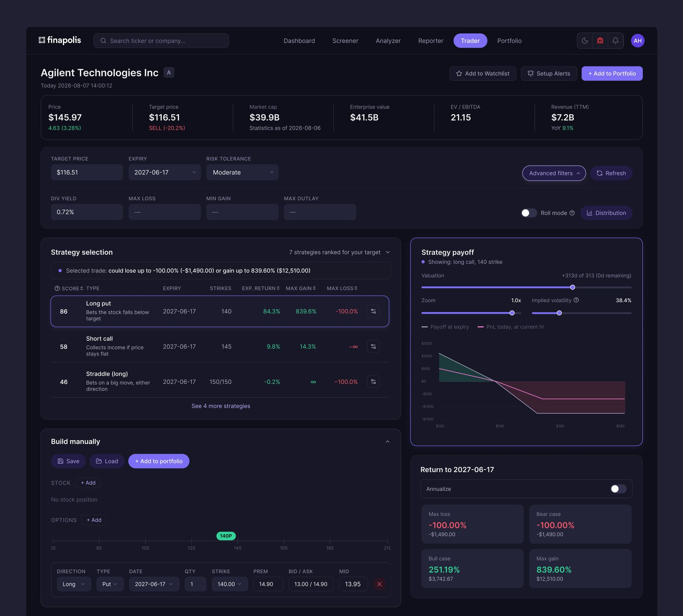683x616 pixels.
Task: Toggle the Annualize switch
Action: [618, 489]
